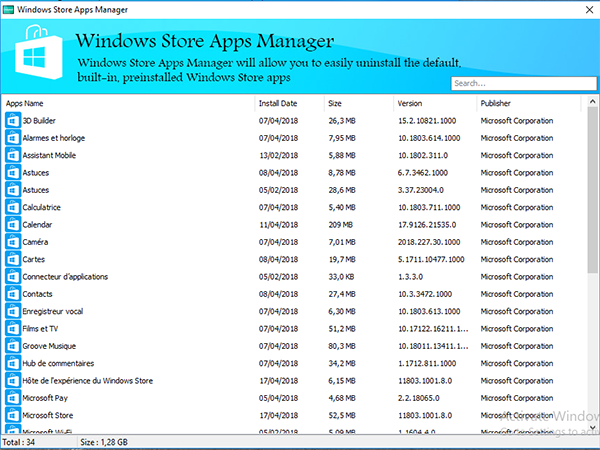The width and height of the screenshot is (600, 450).
Task: Click the Contacts app icon
Action: click(13, 294)
